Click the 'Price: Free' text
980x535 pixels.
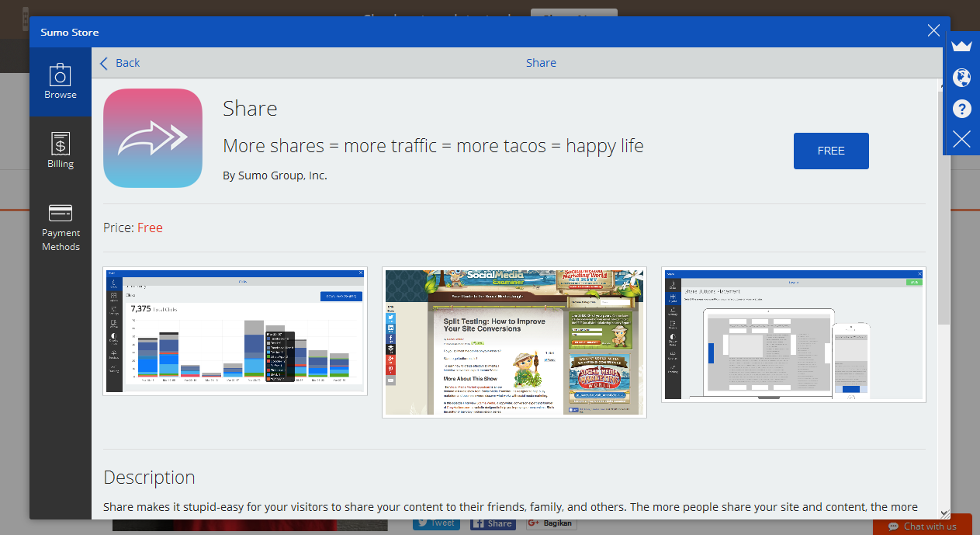pos(133,228)
